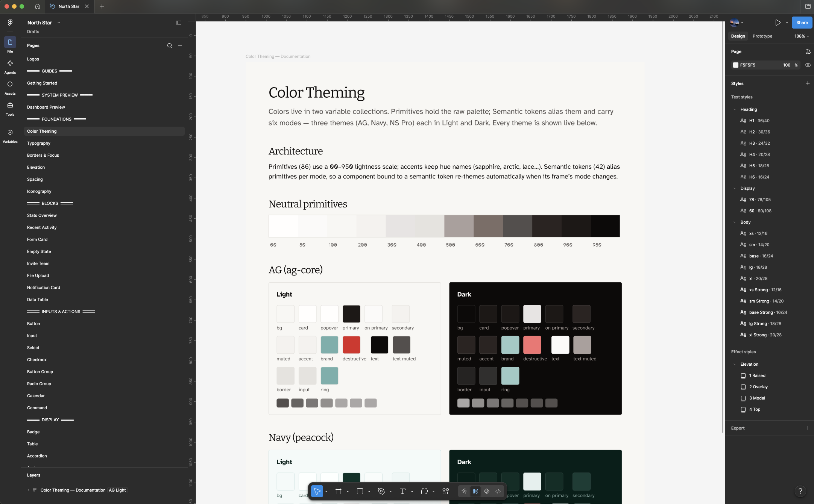Collapse the Elevation effect styles group
Image resolution: width=814 pixels, height=504 pixels.
(735, 364)
